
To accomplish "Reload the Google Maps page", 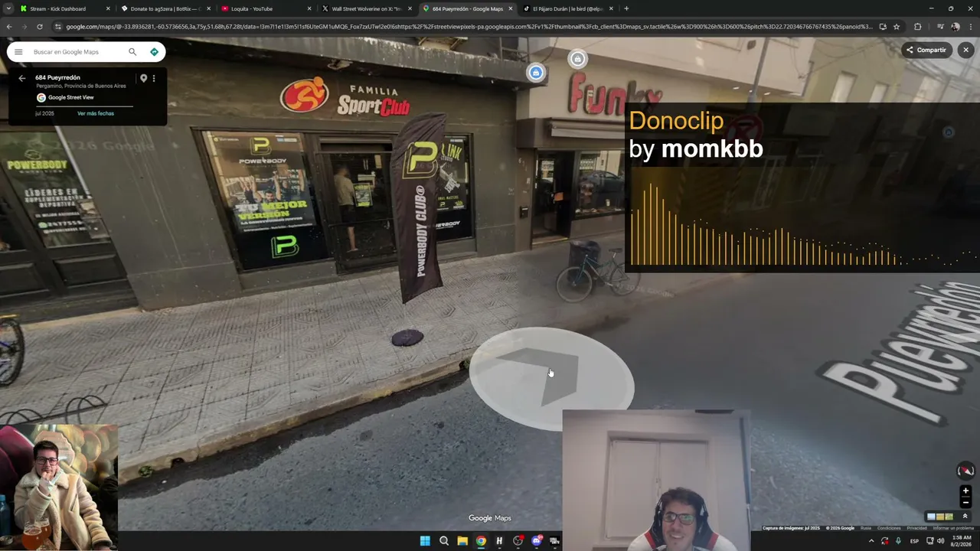I will click(40, 27).
